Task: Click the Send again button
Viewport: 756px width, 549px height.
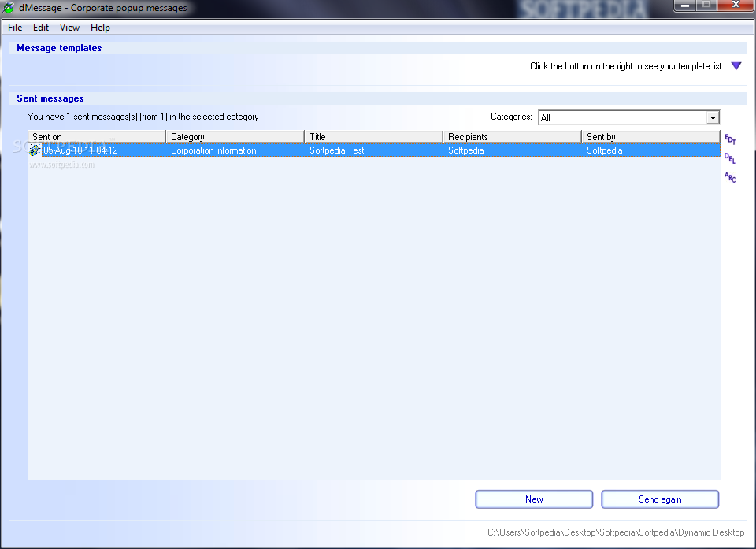Action: tap(660, 499)
